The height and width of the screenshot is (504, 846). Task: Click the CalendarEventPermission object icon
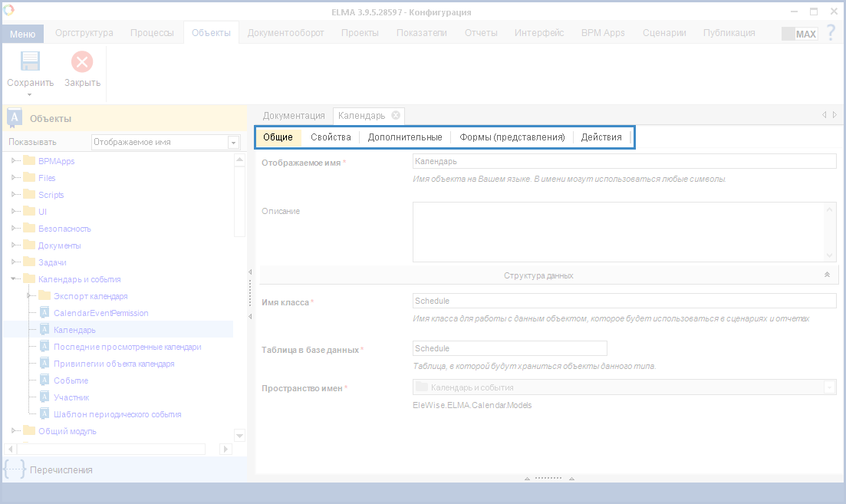(44, 313)
